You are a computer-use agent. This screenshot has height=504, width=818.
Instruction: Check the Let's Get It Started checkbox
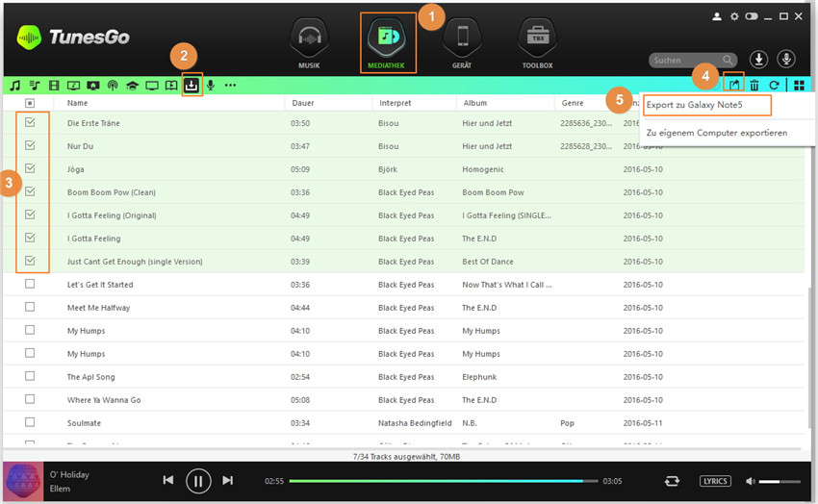30,284
